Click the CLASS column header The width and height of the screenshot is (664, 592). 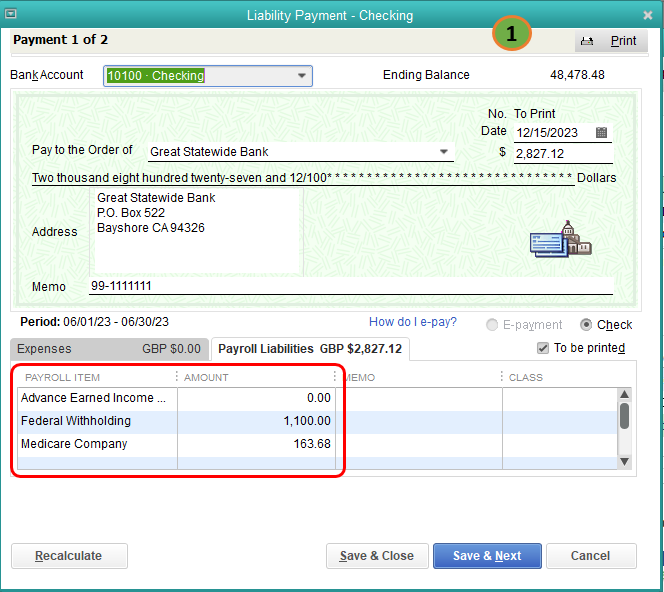click(x=526, y=377)
